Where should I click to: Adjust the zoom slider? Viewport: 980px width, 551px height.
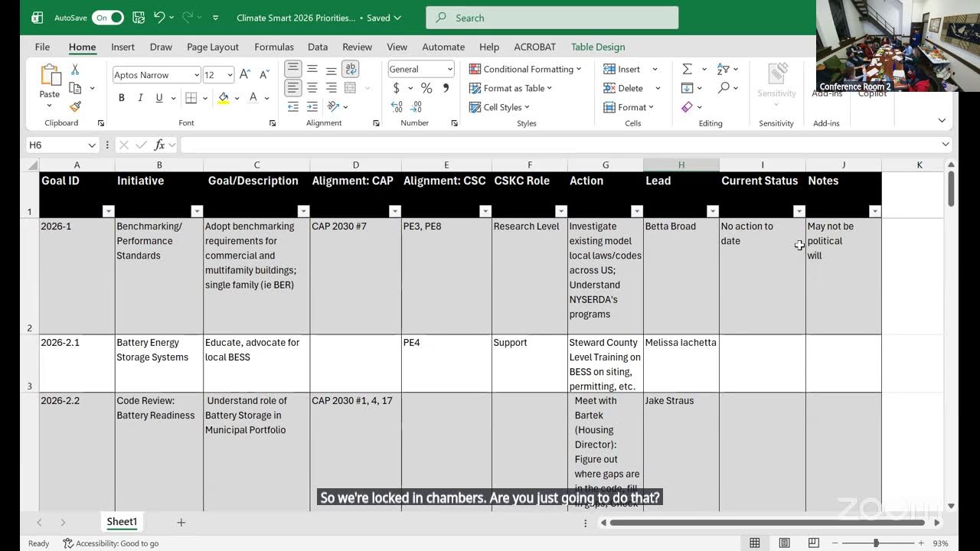[876, 543]
